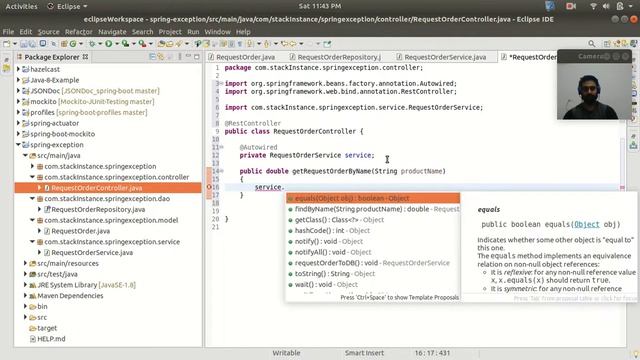Click the Open Task toolbar icon
Image resolution: width=640 pixels, height=360 pixels.
pyautogui.click(x=170, y=44)
